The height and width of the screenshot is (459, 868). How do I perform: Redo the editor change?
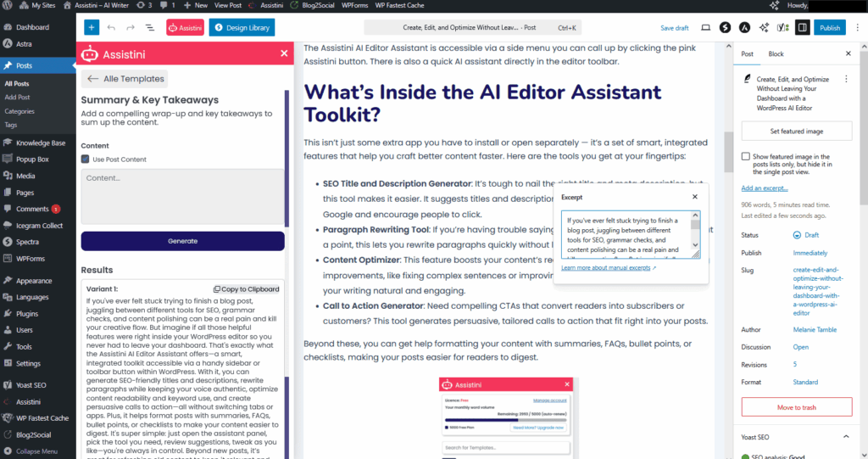pos(130,27)
